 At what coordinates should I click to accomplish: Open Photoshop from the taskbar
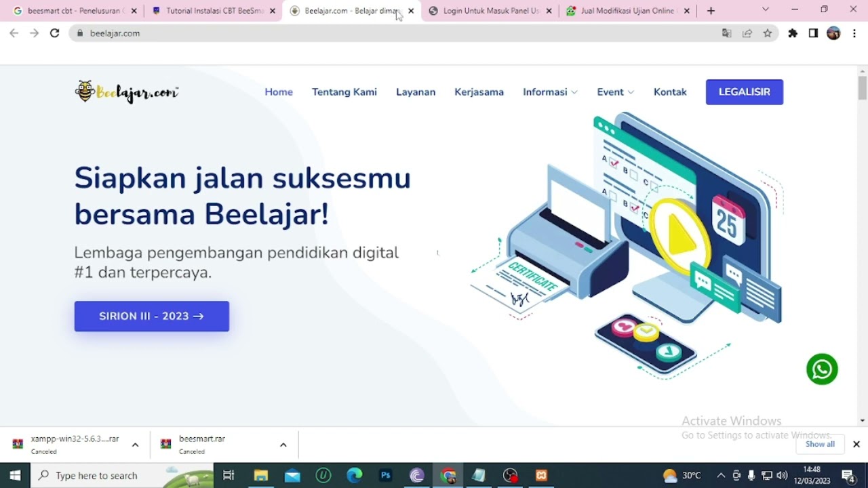386,475
